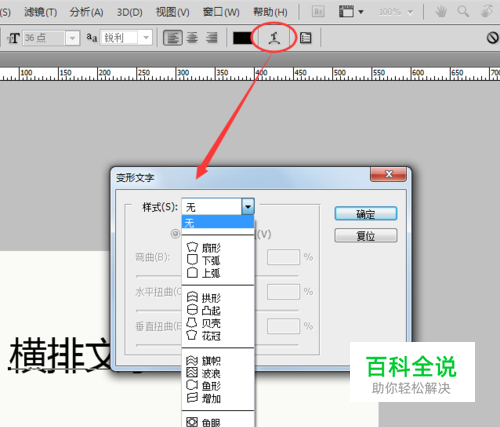Click the 弯曲 percent input field

tap(283, 257)
